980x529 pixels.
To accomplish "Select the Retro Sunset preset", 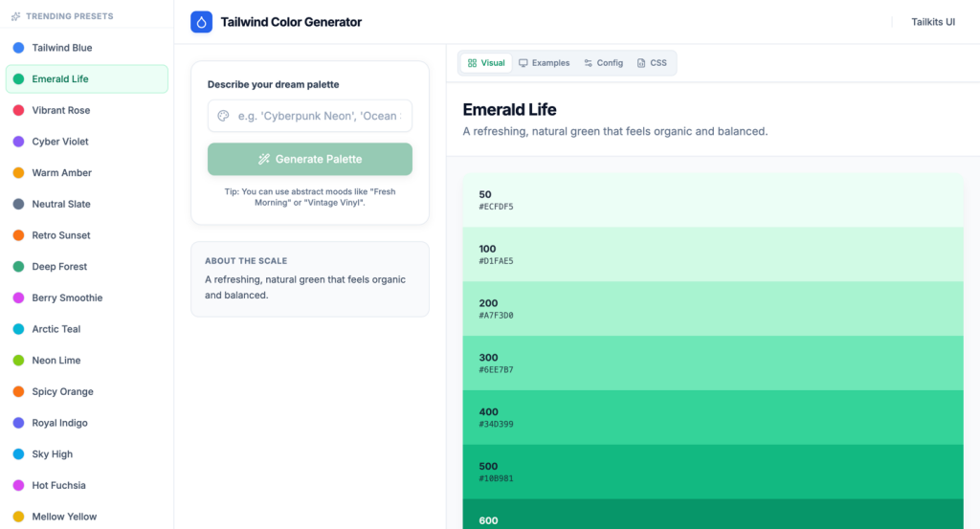I will (61, 235).
